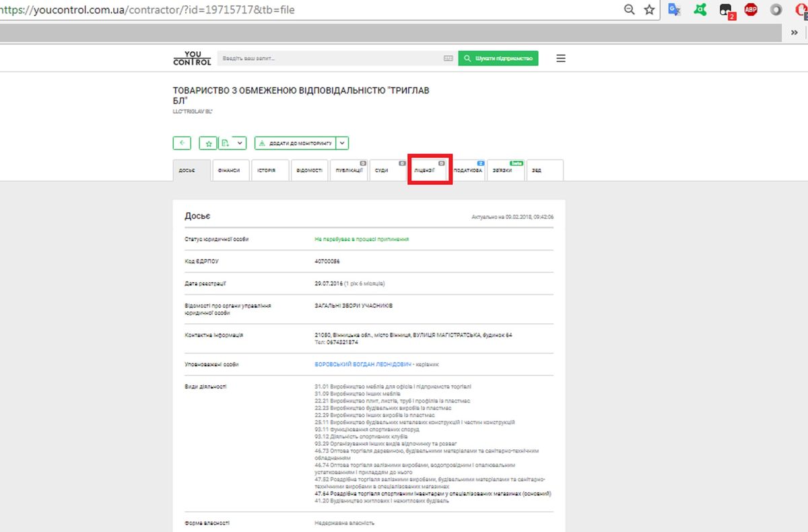Click the YouControl logo
This screenshot has height=532, width=808.
[x=192, y=59]
